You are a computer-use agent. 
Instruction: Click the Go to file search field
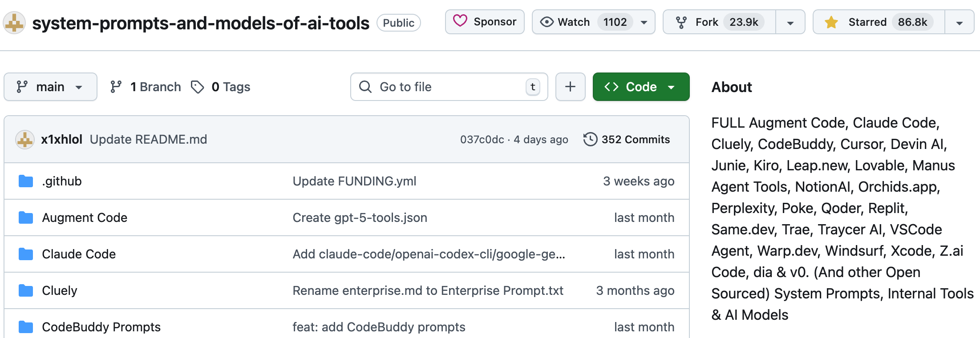(449, 87)
